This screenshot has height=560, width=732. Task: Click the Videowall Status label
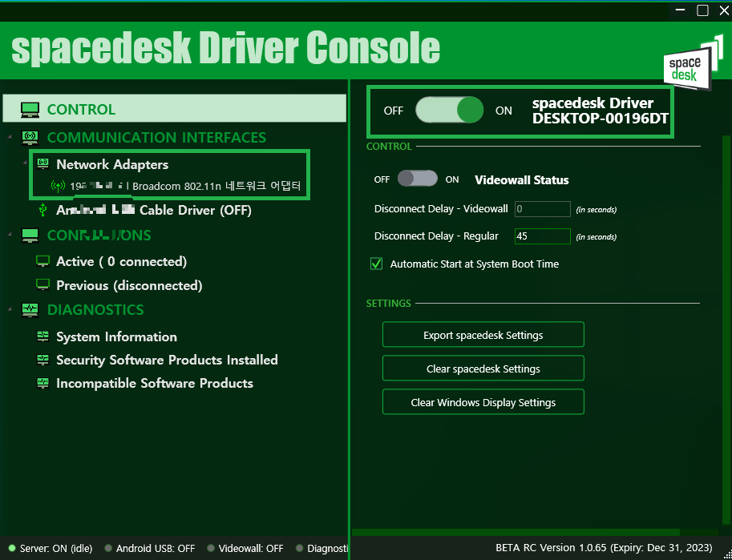click(521, 180)
